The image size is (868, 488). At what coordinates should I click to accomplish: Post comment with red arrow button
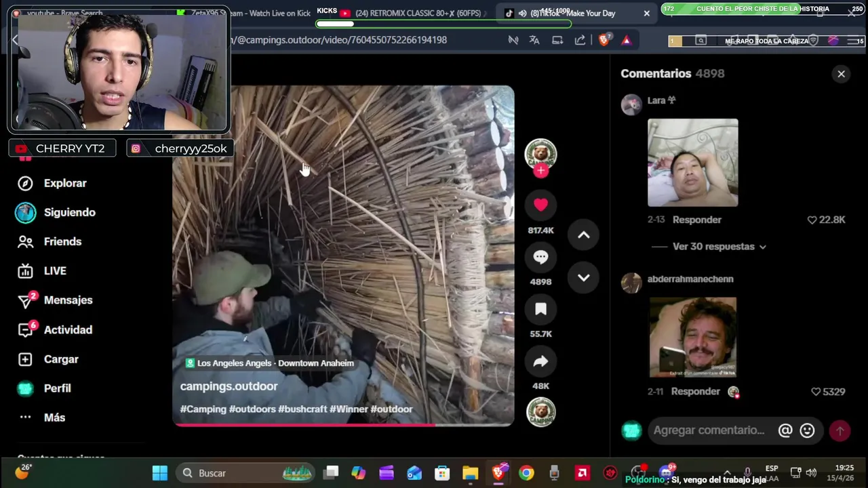click(x=840, y=430)
